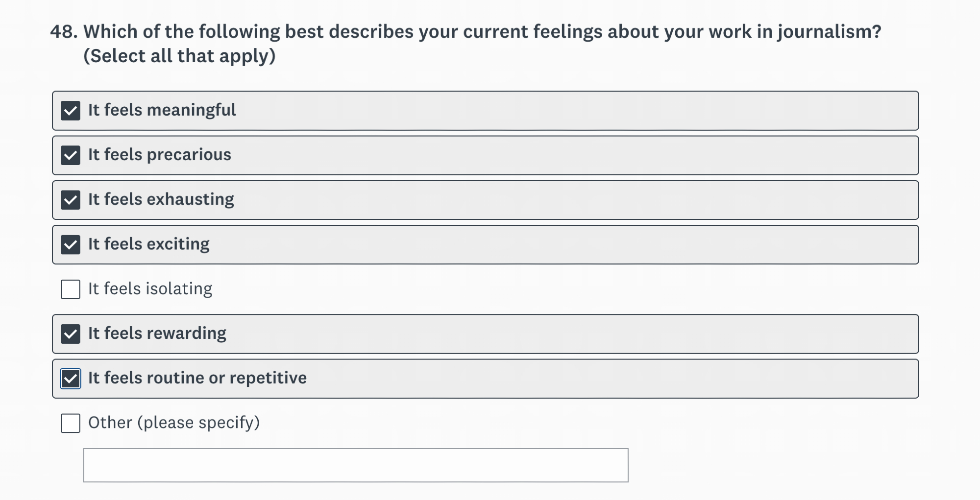Uncheck the 'It feels meaningful' checkbox
Image resolution: width=980 pixels, height=500 pixels.
point(71,111)
